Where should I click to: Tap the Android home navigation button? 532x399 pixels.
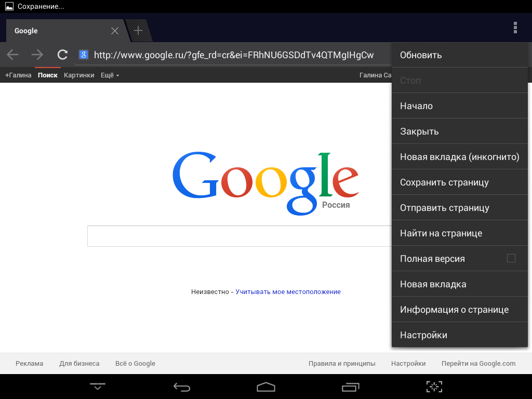tap(266, 387)
